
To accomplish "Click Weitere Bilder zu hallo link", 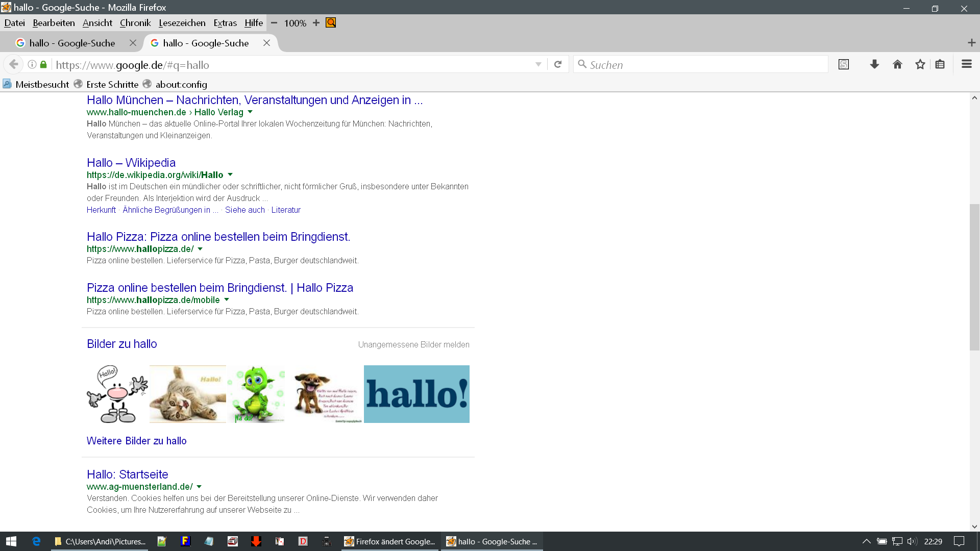I will [x=136, y=441].
